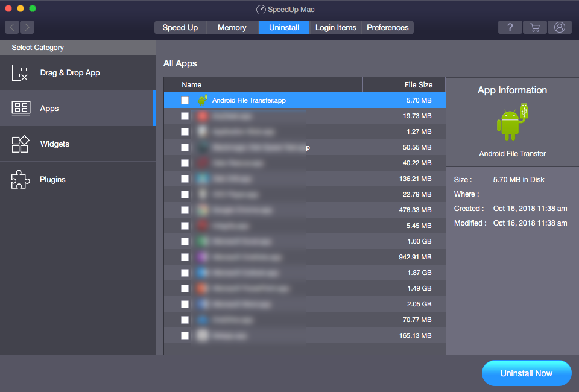Select the Widgets category label
Image resolution: width=579 pixels, height=392 pixels.
pyautogui.click(x=55, y=144)
